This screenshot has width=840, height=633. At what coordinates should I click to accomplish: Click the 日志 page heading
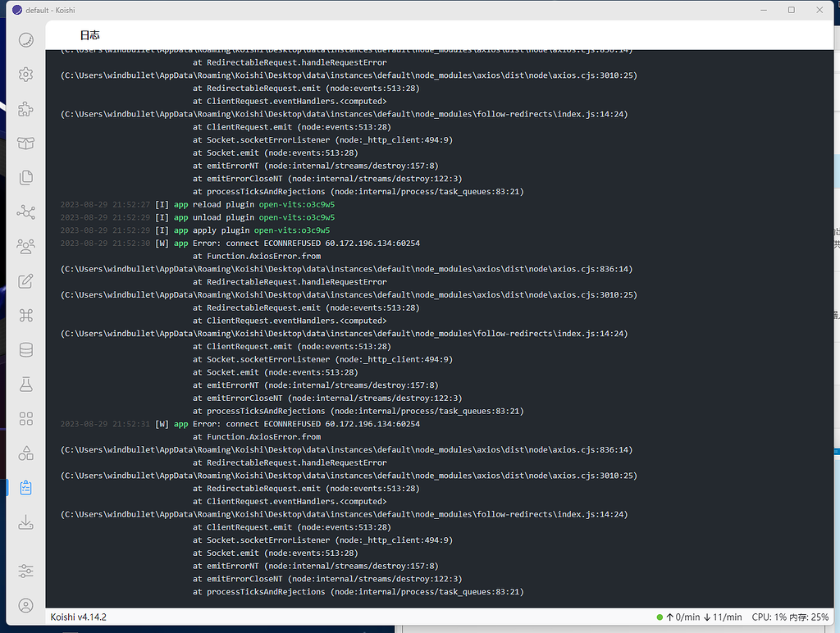pyautogui.click(x=89, y=35)
